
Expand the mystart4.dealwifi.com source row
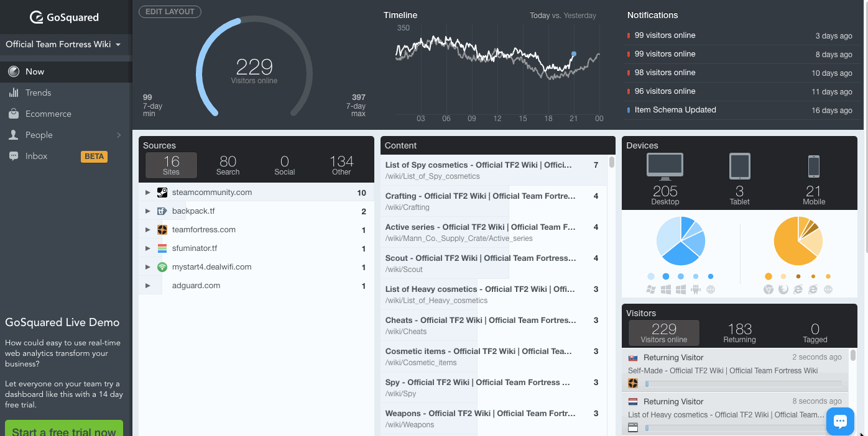(147, 267)
